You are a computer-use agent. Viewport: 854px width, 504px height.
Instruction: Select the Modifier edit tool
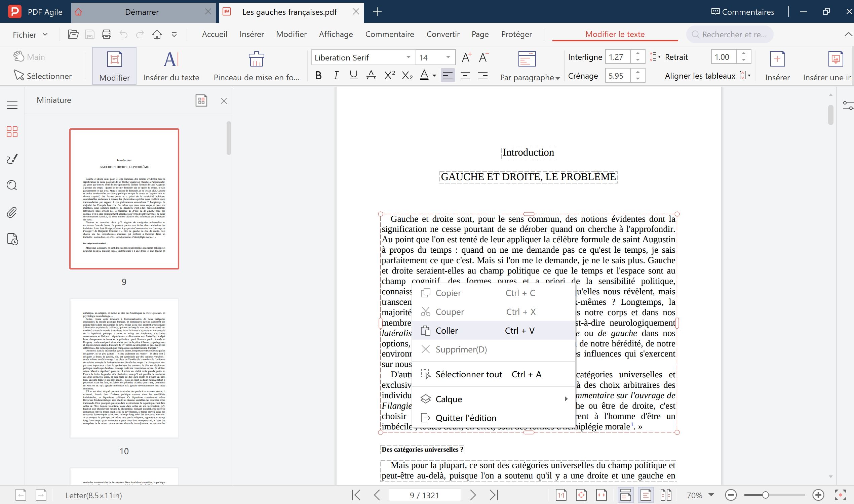[114, 66]
